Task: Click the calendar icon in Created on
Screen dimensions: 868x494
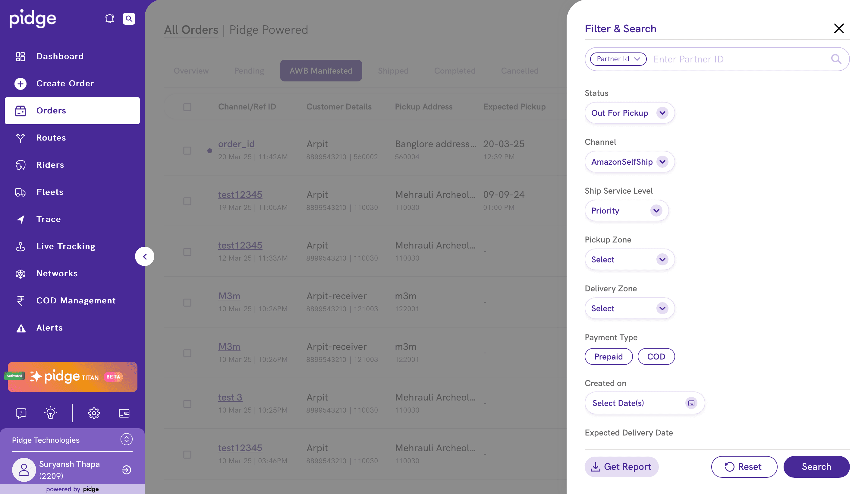Action: click(691, 403)
